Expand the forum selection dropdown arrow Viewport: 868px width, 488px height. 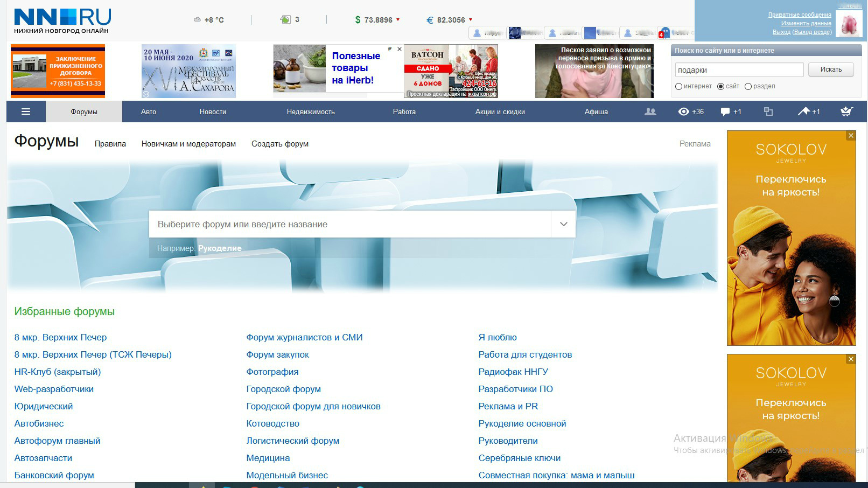tap(563, 224)
